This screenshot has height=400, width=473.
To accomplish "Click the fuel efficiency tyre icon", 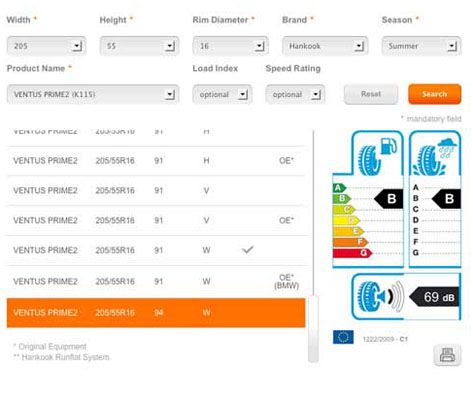I will (x=377, y=156).
